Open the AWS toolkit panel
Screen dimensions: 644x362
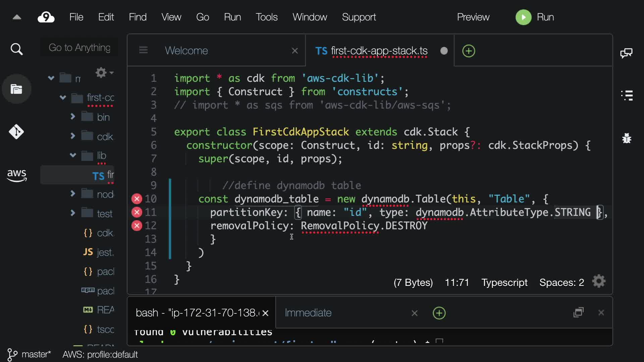point(16,175)
